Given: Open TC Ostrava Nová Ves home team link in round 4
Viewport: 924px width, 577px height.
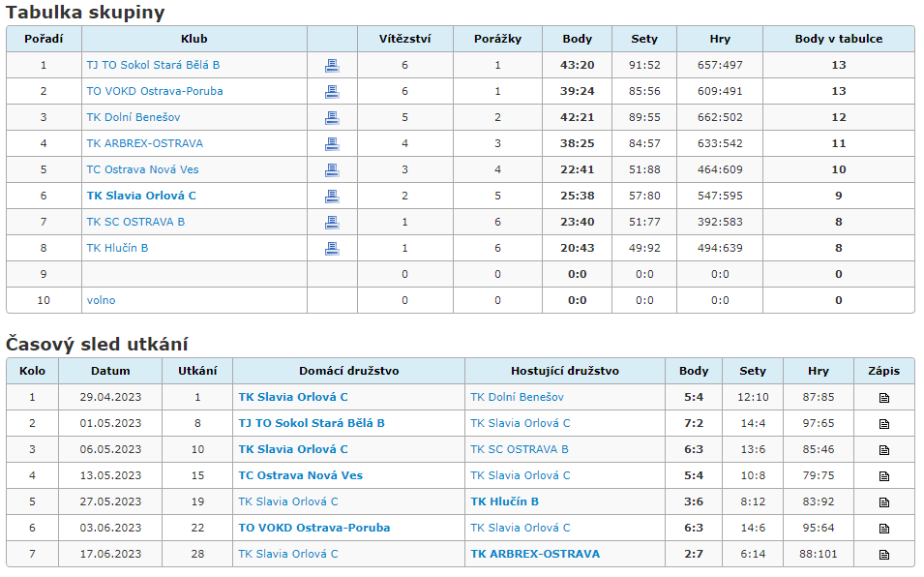Looking at the screenshot, I should [301, 475].
